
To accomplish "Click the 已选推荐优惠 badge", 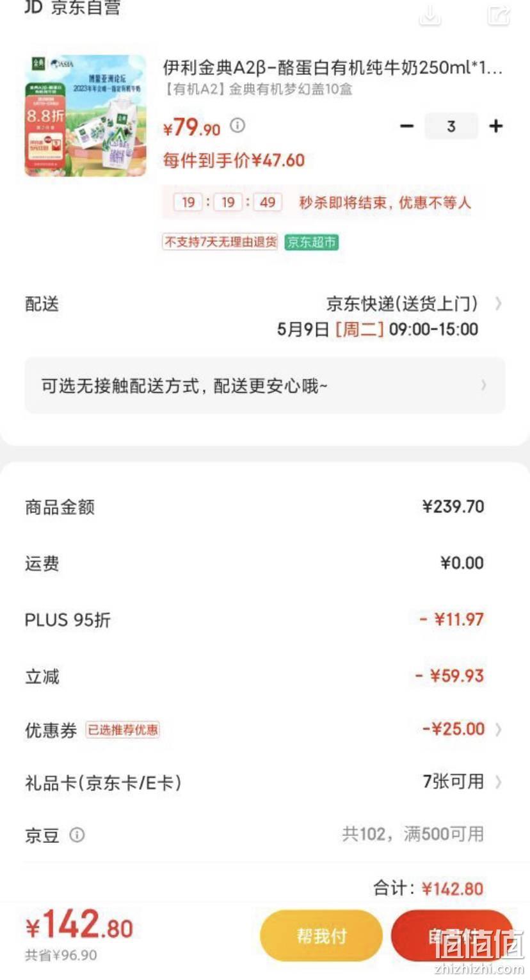I will 123,730.
